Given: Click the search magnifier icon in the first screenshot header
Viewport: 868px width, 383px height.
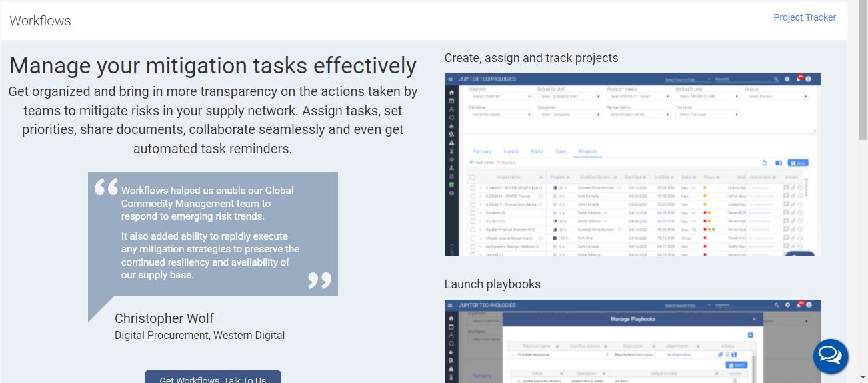Looking at the screenshot, I should [776, 79].
